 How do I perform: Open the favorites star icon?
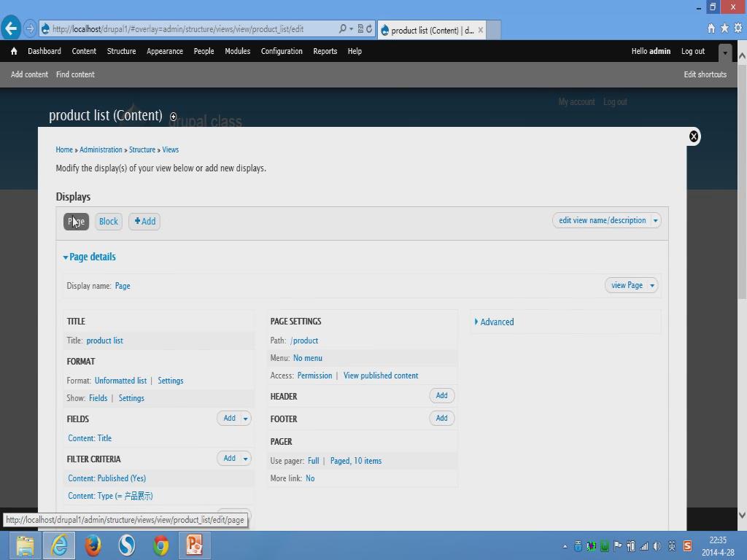point(724,28)
